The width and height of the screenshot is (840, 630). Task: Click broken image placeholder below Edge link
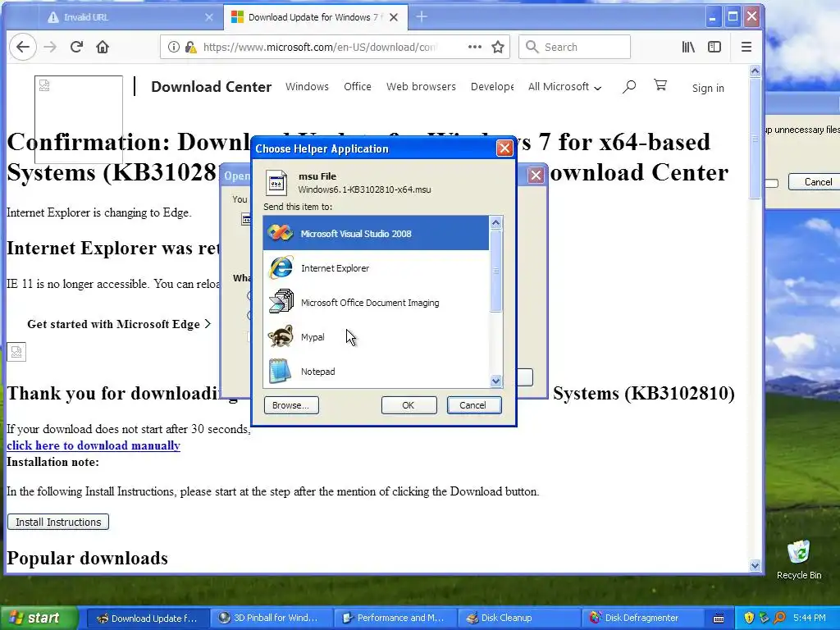pos(16,352)
